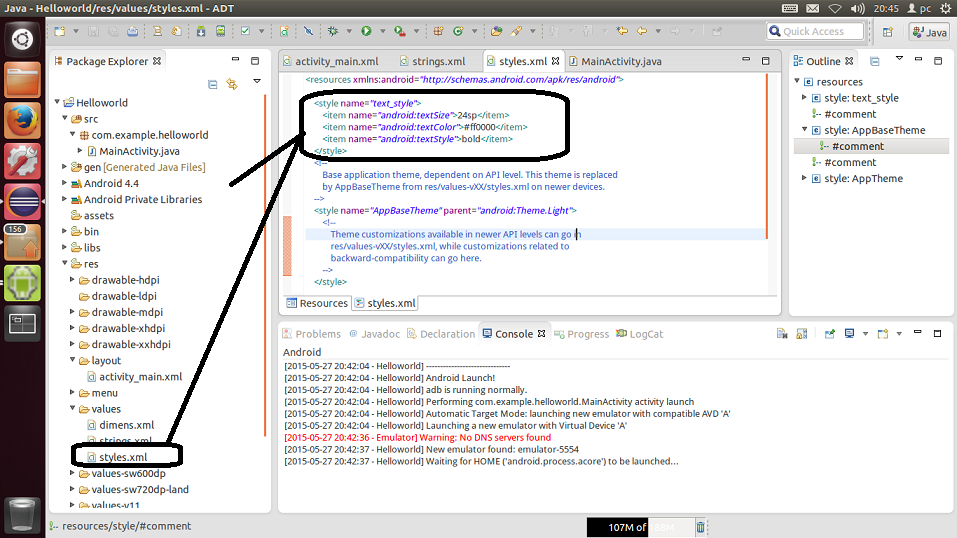Collapse the Helloworld project node

click(x=57, y=102)
